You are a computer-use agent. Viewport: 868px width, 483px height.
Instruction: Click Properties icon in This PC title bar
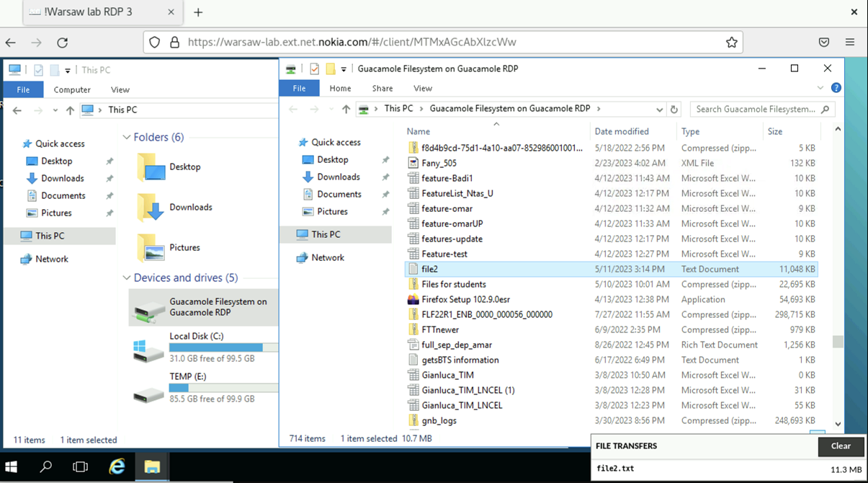point(38,70)
